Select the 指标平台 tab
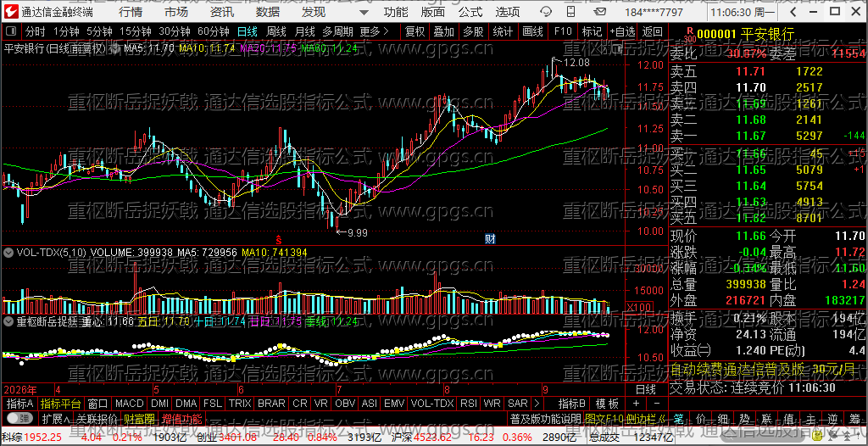This screenshot has height=446, width=868. coord(60,404)
